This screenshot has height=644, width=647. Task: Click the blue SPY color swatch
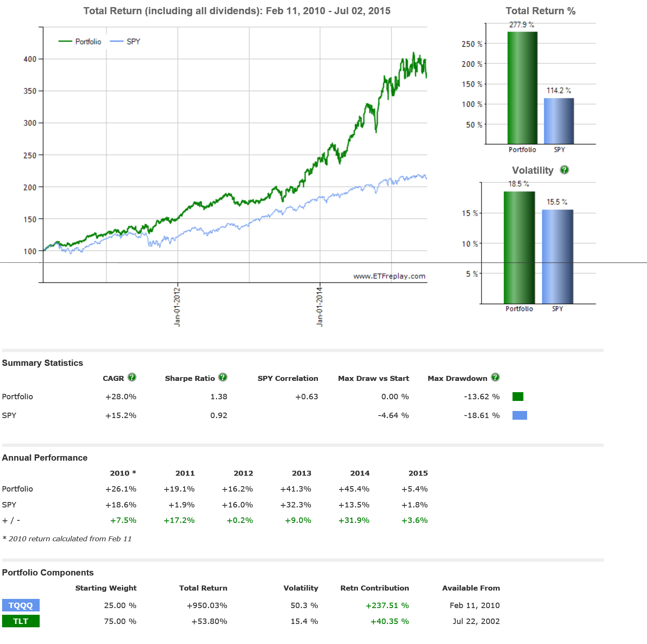(520, 415)
